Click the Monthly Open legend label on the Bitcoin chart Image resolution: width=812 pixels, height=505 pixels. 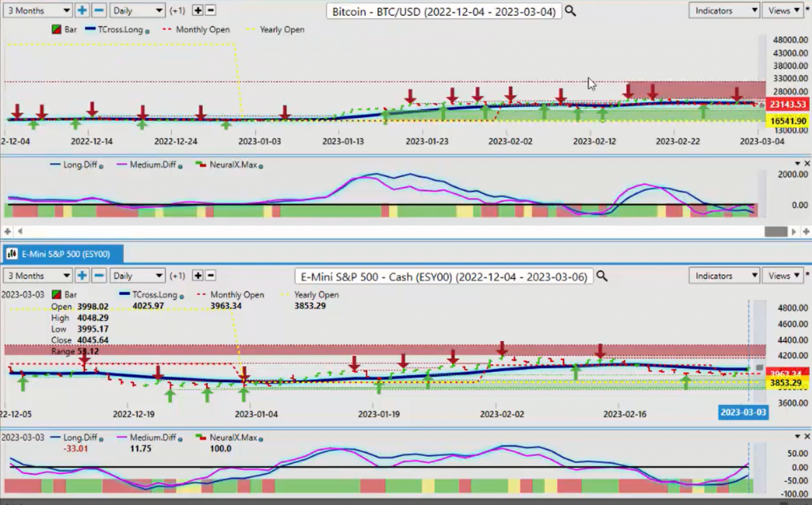coord(202,29)
